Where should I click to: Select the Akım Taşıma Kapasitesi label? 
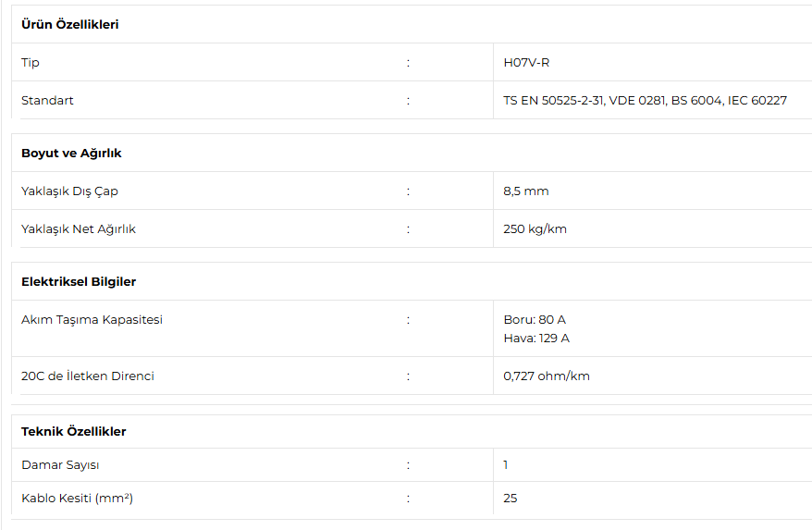coord(92,320)
